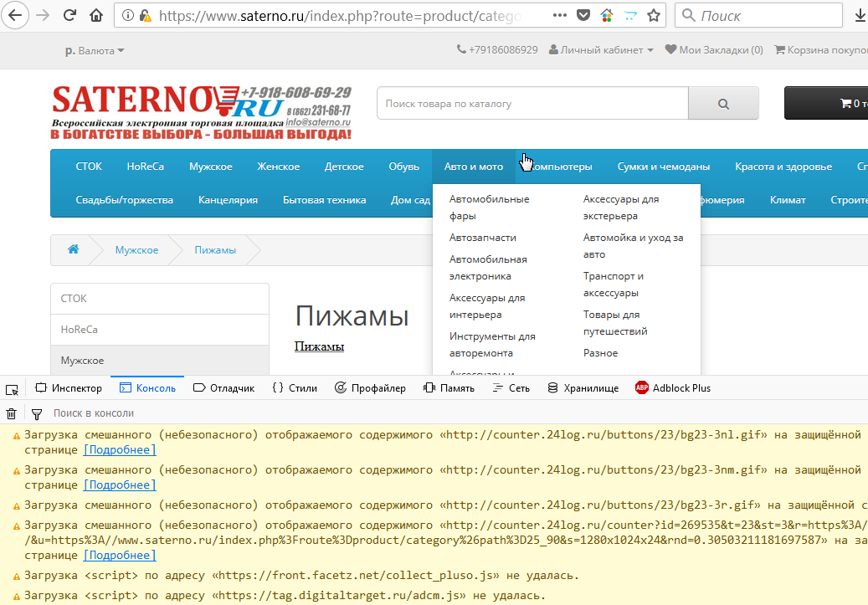Viewport: 868px width, 605px height.
Task: Switch to Инспектор devtools tab
Action: pyautogui.click(x=69, y=388)
